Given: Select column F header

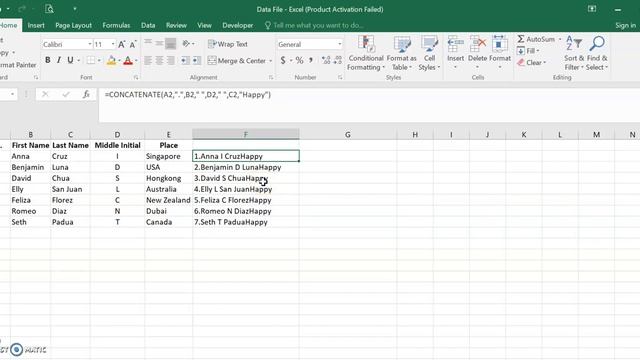Looking at the screenshot, I should [x=246, y=134].
